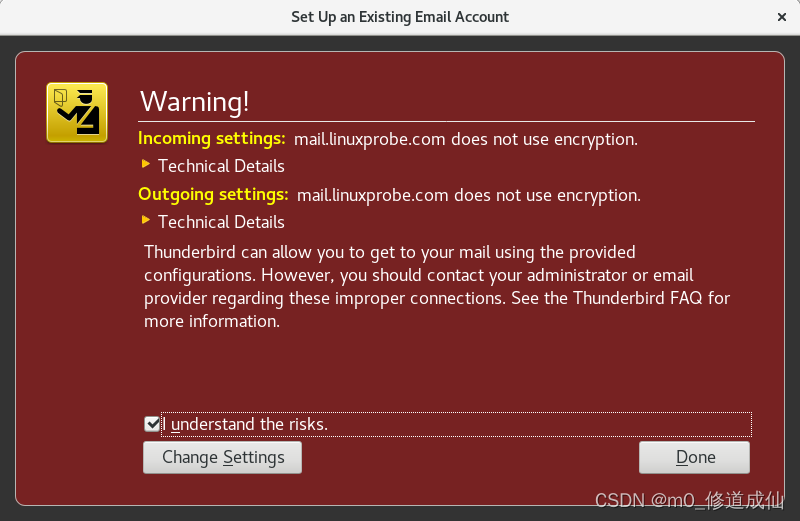800x521 pixels.
Task: Click the Thunderbird FAQ explanation paragraph
Action: [x=437, y=287]
